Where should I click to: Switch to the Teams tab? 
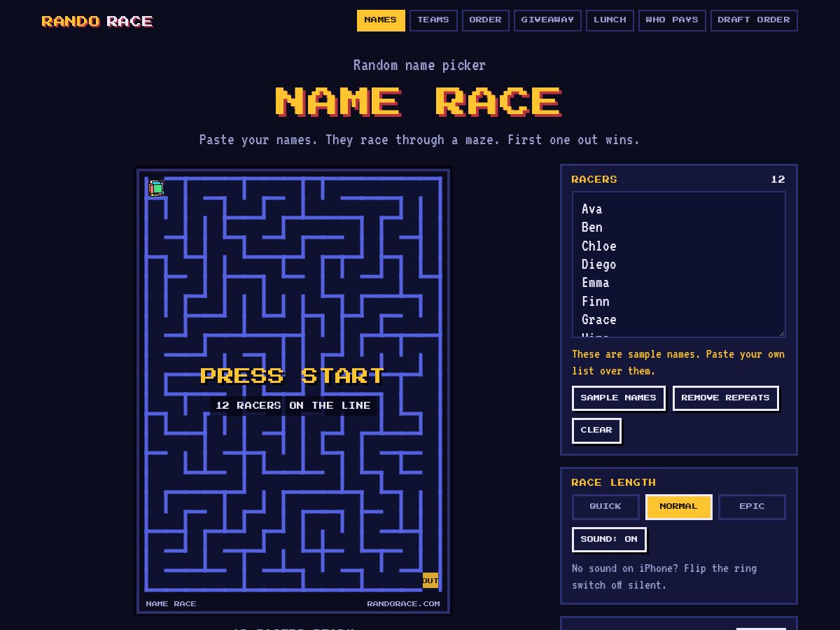(x=433, y=20)
